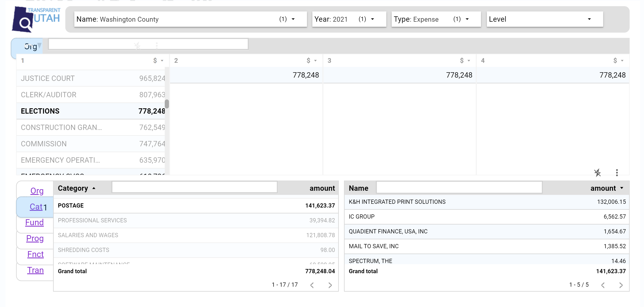Screen dimensions: 644x307
Task: Go to next page of Name table
Action: click(x=621, y=285)
